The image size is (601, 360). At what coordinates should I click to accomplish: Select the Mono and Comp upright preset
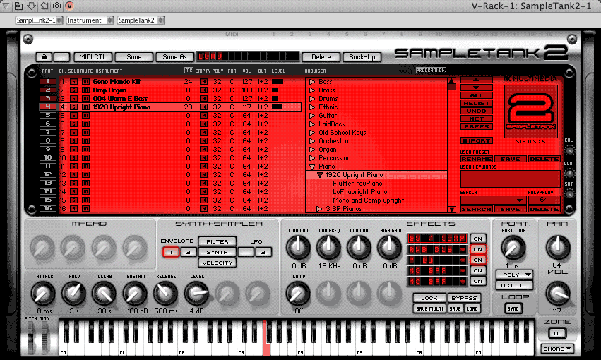[368, 201]
